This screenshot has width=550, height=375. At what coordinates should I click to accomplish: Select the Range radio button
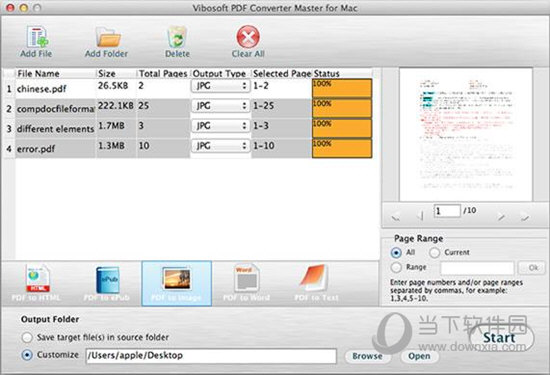tap(396, 267)
